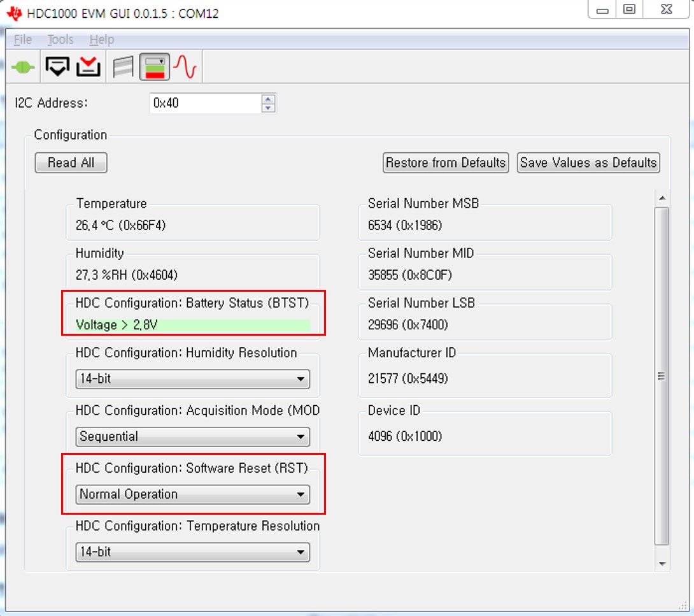Decrease I2C address with down arrow
Image resolution: width=694 pixels, height=616 pixels.
tap(268, 108)
